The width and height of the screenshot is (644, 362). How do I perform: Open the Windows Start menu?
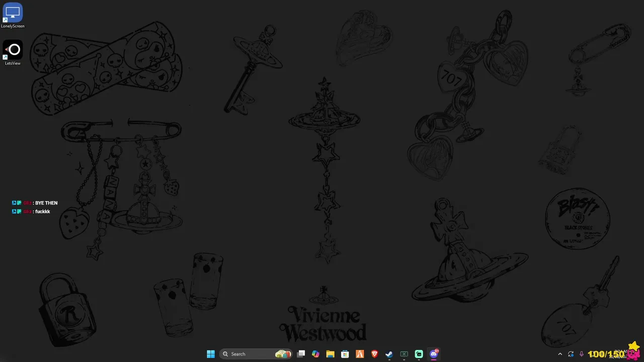[211, 354]
